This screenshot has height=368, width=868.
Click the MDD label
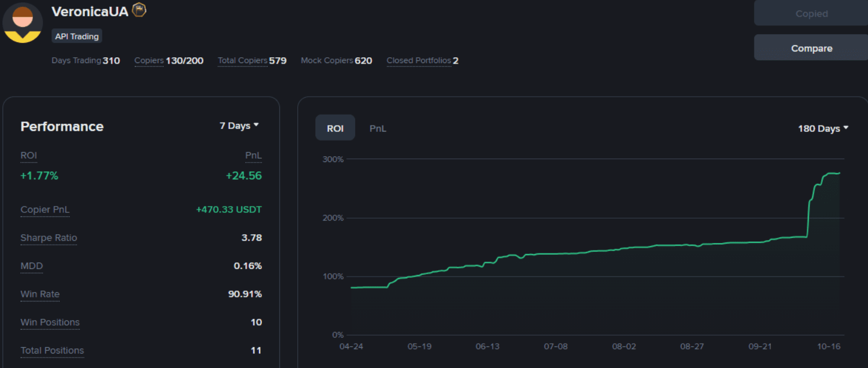point(32,266)
